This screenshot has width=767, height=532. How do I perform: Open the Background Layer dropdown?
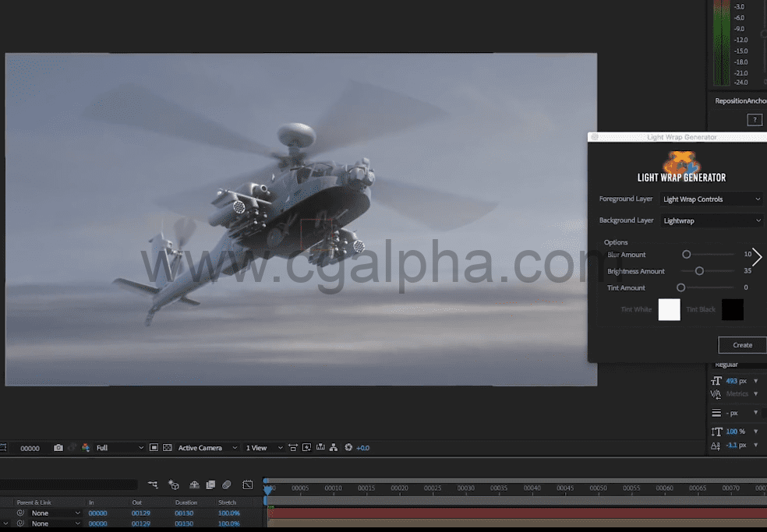point(711,221)
